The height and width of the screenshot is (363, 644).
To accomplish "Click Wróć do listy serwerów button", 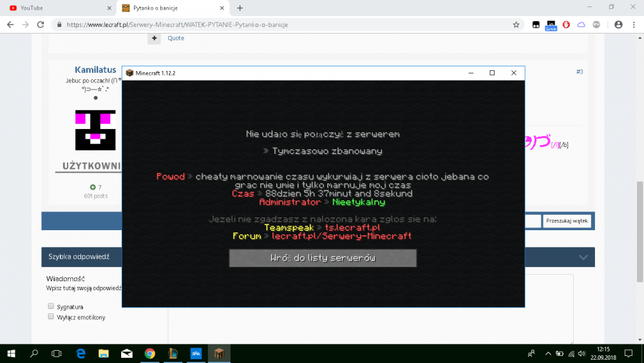I will click(x=323, y=258).
